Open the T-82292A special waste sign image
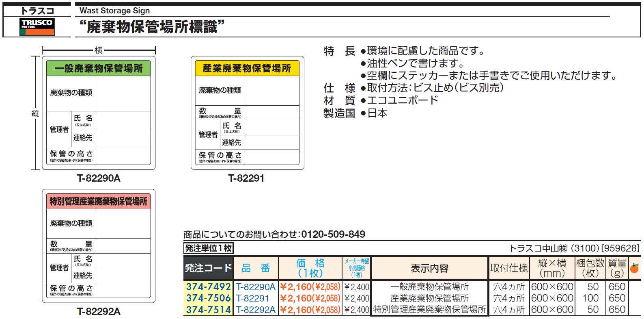 99,246
